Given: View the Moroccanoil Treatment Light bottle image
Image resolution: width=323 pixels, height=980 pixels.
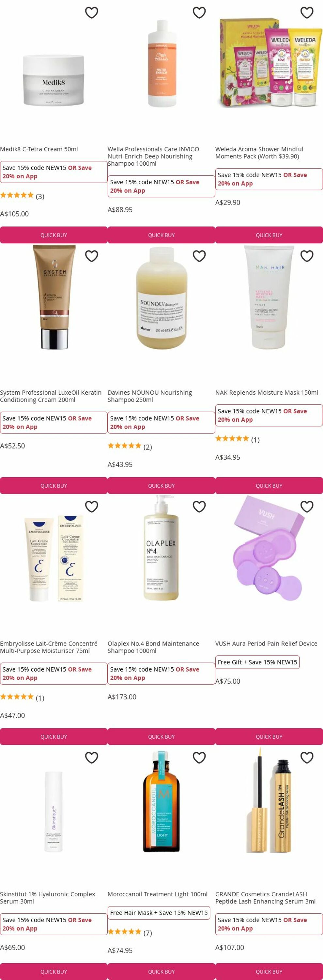Looking at the screenshot, I should (x=161, y=801).
